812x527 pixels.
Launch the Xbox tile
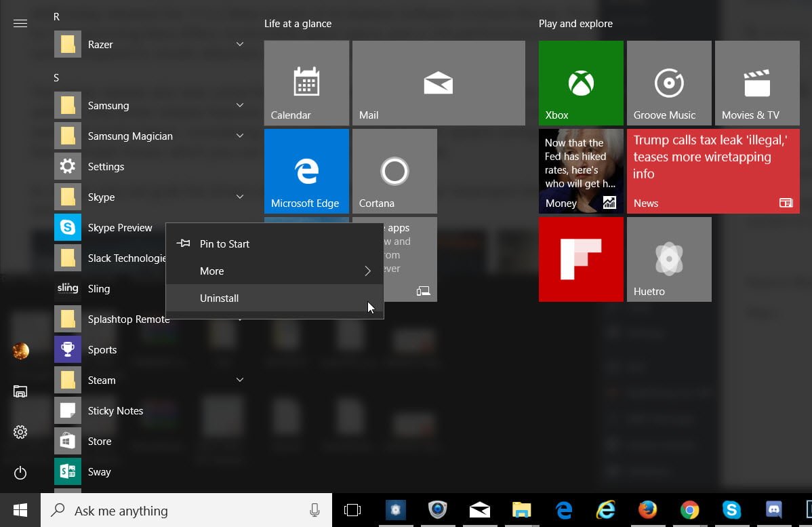[x=581, y=83]
